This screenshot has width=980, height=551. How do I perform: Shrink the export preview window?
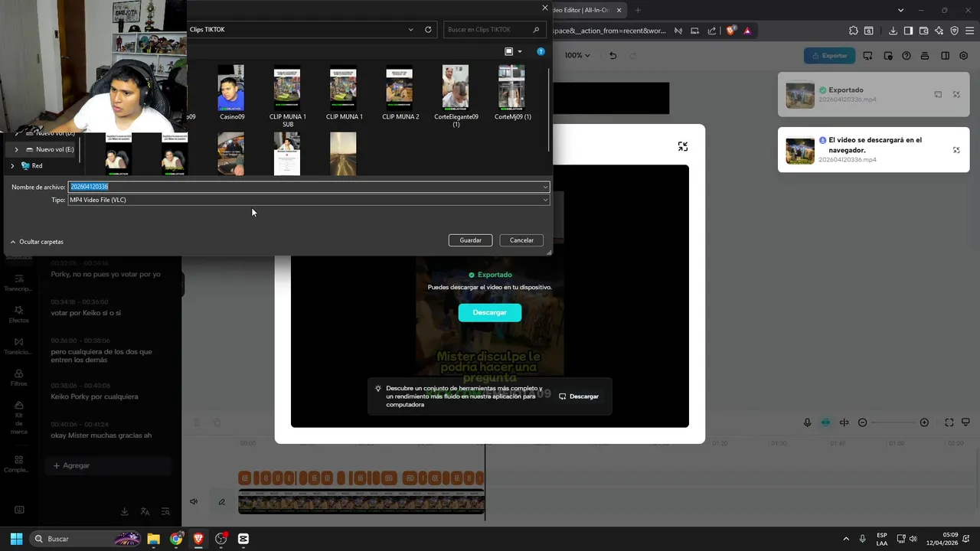point(682,146)
